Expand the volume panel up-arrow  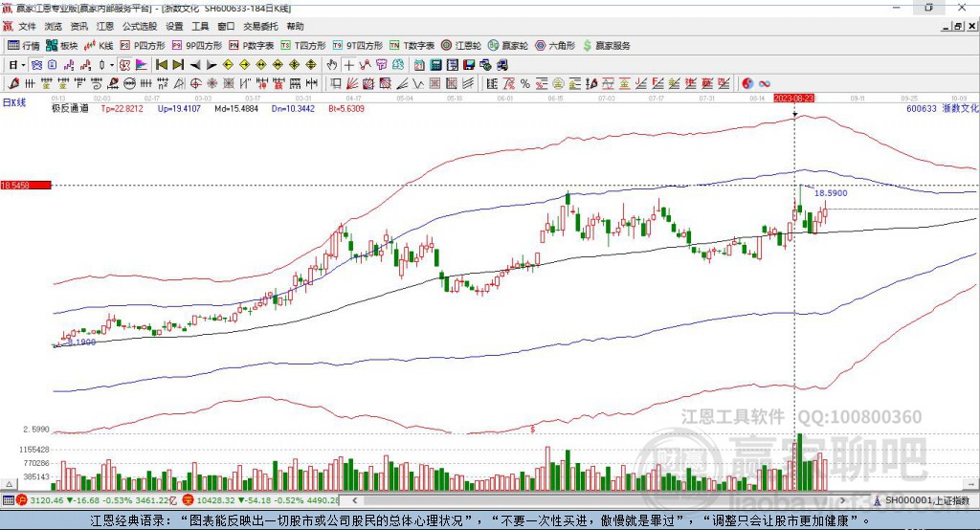click(9, 484)
